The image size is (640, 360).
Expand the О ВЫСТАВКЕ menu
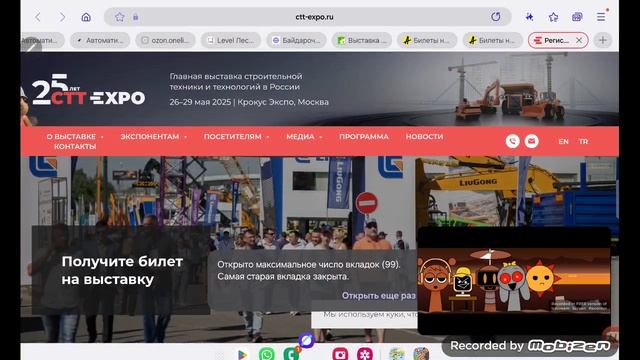[75, 136]
